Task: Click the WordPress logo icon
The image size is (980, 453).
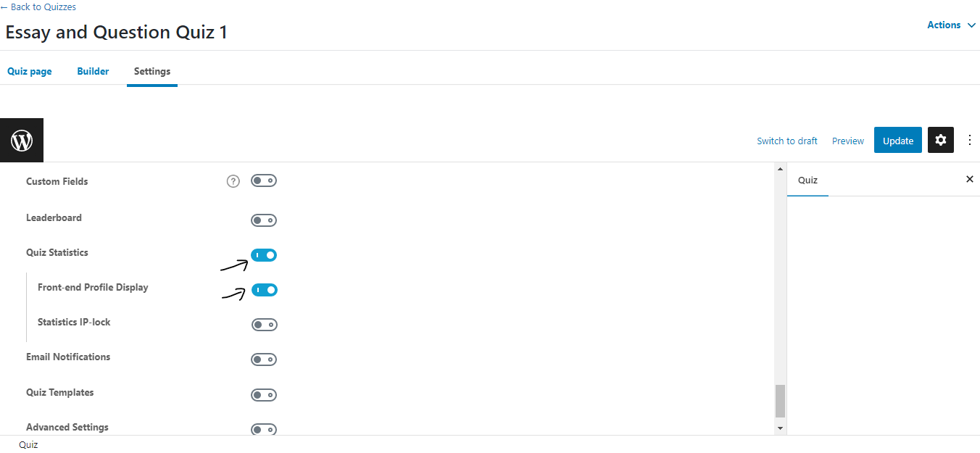Action: click(22, 140)
